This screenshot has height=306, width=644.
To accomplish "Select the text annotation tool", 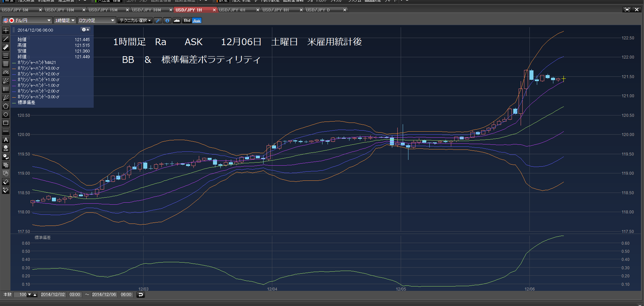I will 6,140.
